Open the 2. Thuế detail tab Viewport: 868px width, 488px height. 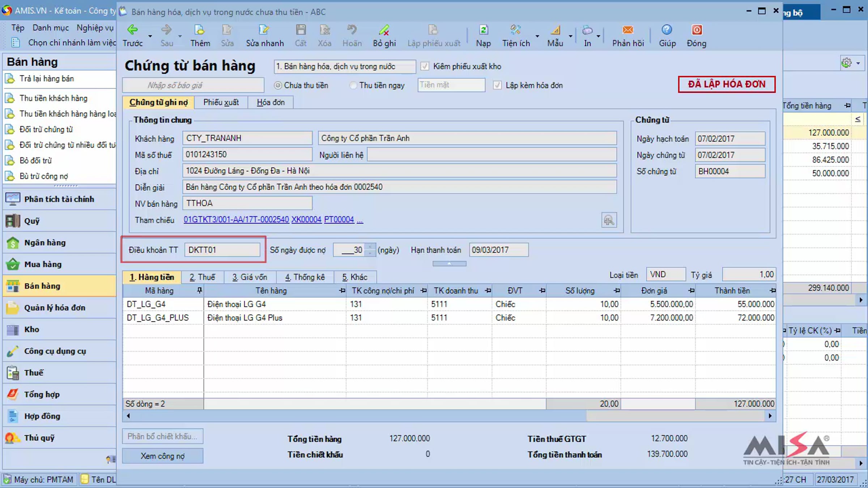203,277
